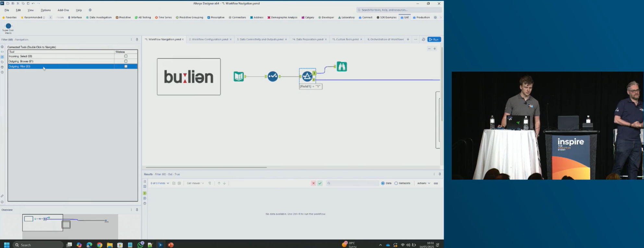Screen dimensions: 644x248
Task: Select the Filter tool on canvas
Action: click(x=307, y=77)
